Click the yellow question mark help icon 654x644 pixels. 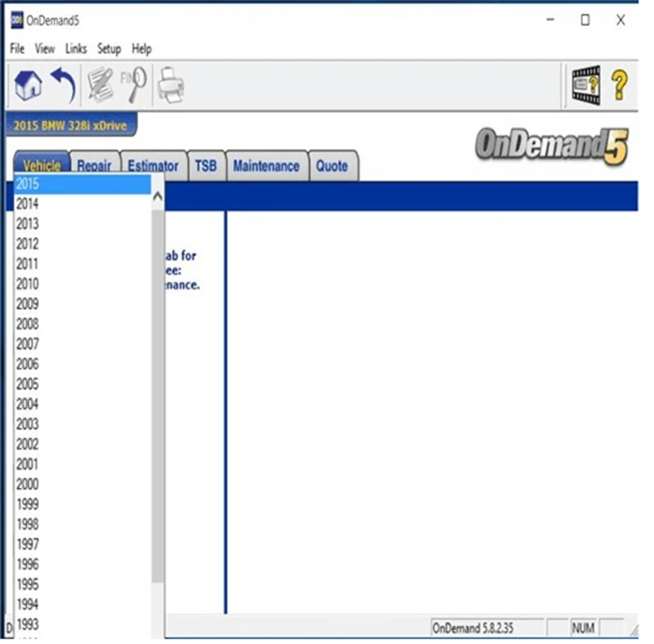coord(620,85)
